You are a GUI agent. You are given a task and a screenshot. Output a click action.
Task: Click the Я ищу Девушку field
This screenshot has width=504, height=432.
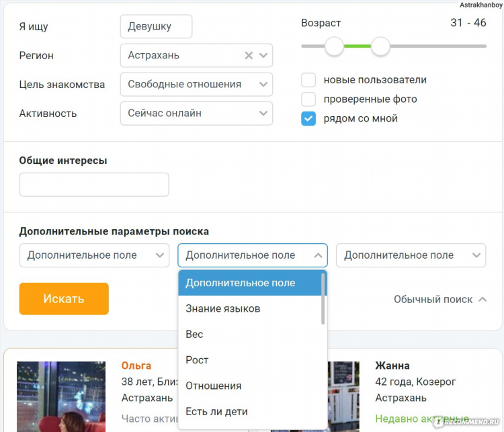click(x=156, y=26)
